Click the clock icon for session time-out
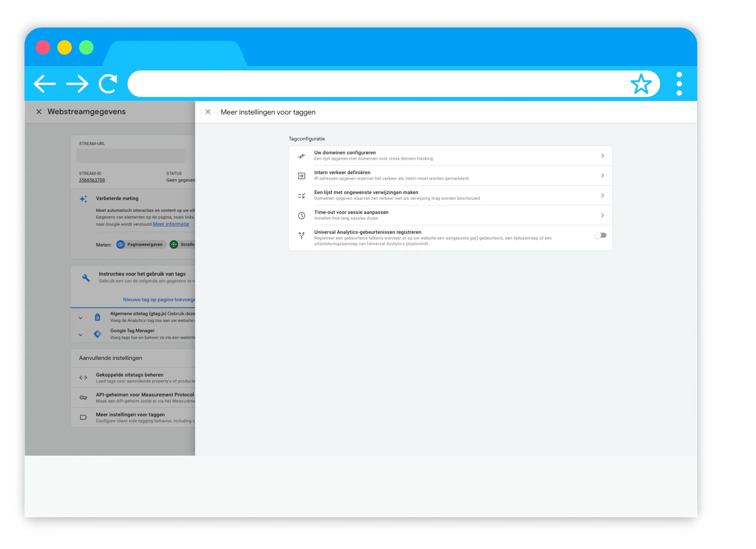 [302, 216]
